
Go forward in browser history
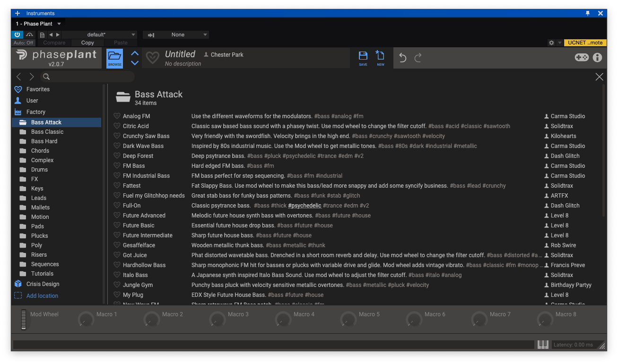click(x=31, y=77)
